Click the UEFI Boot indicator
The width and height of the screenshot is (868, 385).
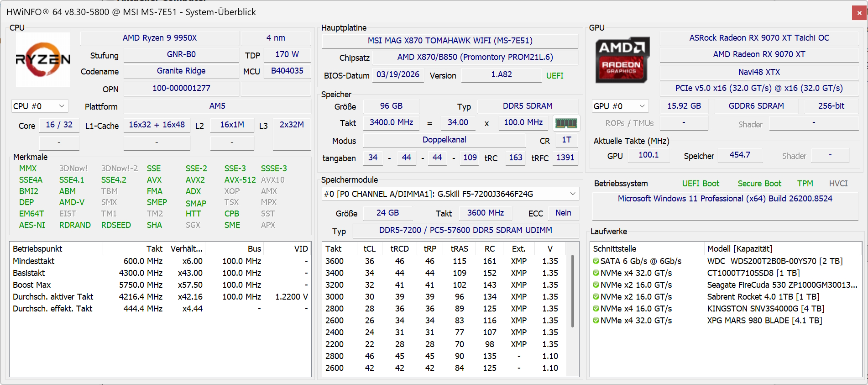(701, 184)
